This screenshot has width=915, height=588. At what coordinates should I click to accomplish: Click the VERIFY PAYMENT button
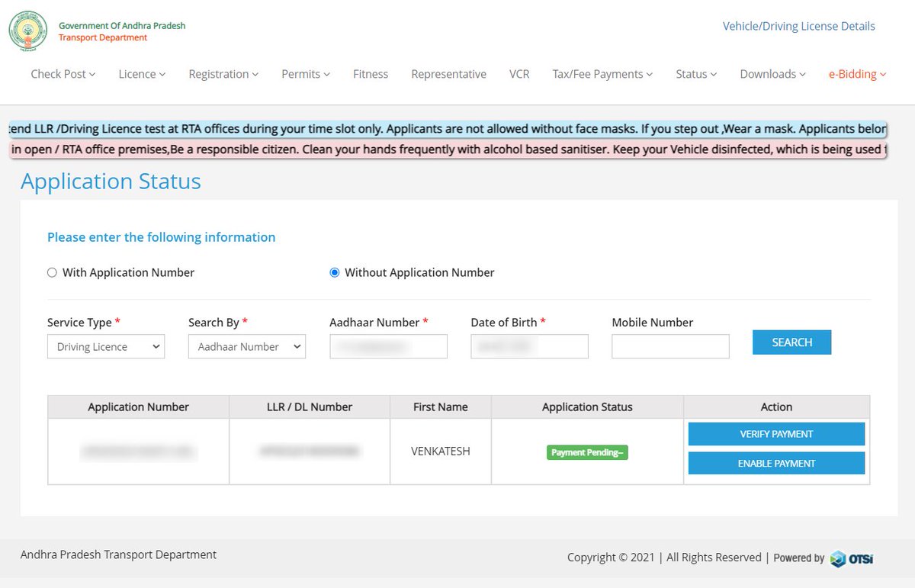click(x=776, y=433)
